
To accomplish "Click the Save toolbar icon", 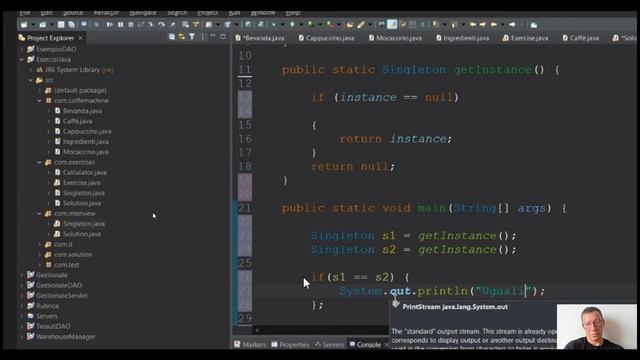I will click(x=61, y=25).
